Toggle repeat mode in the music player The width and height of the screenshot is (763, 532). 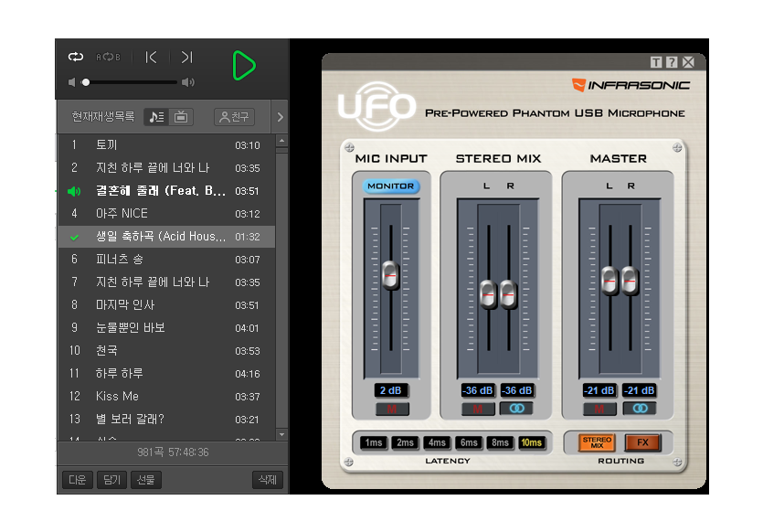coord(76,57)
